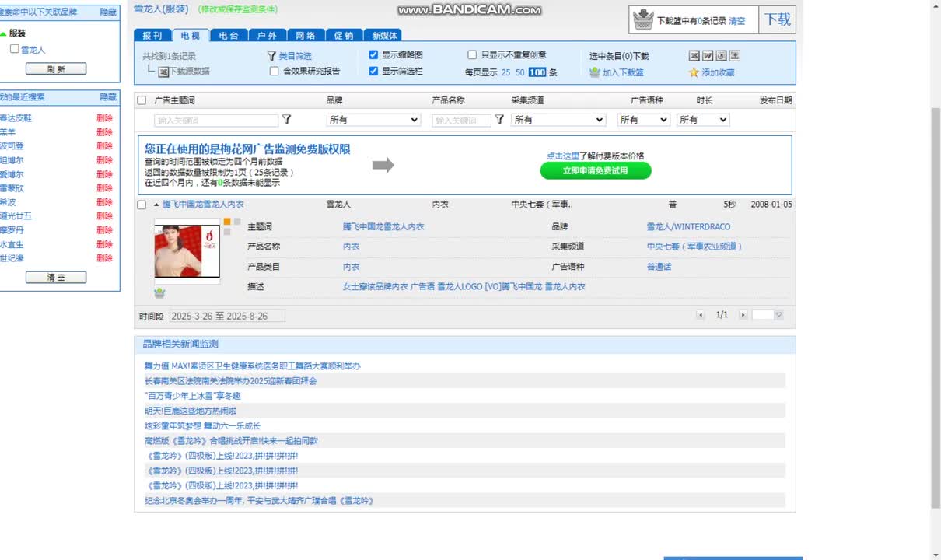Switch to the 网络 tab
941x560 pixels.
[x=305, y=35]
